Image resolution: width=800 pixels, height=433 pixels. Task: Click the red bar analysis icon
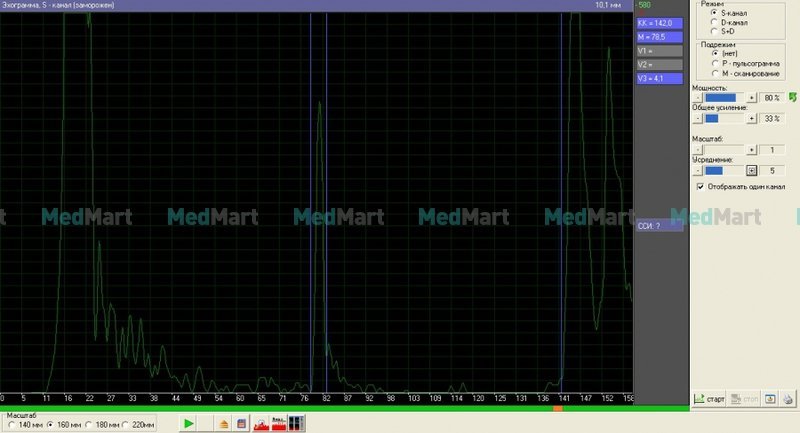tap(279, 423)
